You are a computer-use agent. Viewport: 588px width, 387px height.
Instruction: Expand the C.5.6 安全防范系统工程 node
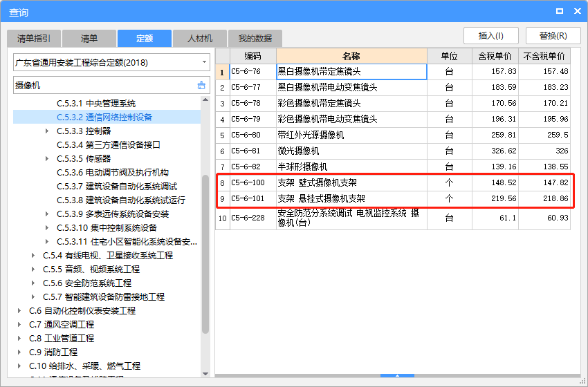33,283
